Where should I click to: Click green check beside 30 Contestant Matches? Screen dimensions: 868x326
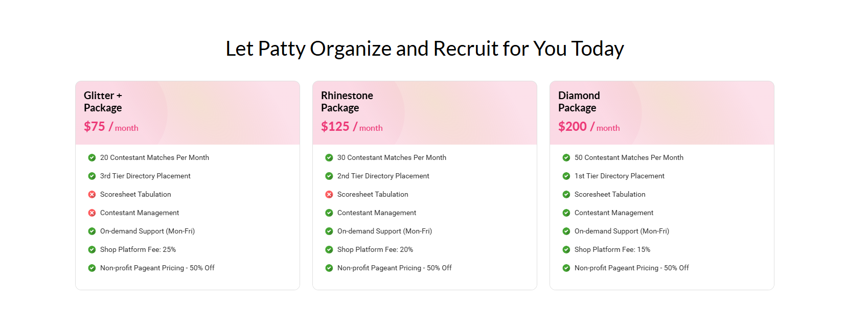[x=329, y=157]
